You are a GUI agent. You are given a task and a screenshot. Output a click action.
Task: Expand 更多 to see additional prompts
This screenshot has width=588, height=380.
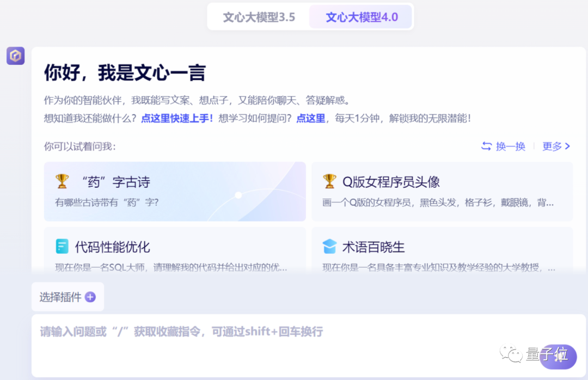tap(552, 146)
